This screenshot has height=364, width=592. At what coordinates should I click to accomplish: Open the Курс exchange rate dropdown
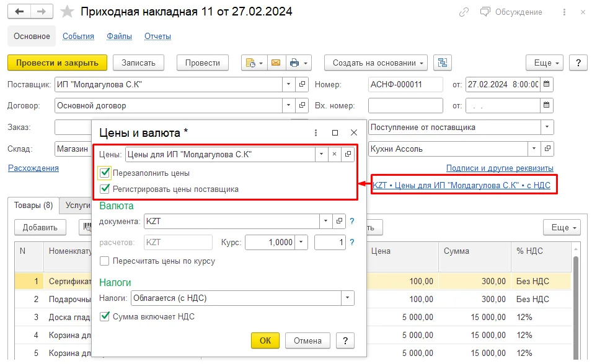click(x=301, y=242)
